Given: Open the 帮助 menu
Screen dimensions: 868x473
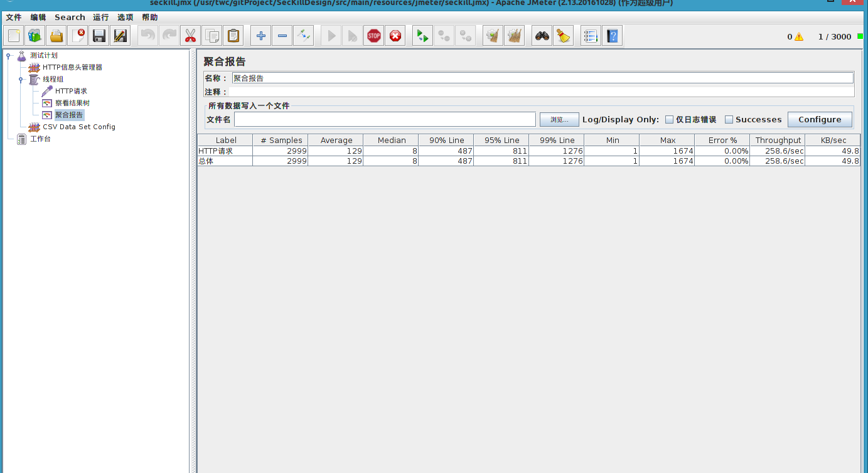Looking at the screenshot, I should (150, 17).
